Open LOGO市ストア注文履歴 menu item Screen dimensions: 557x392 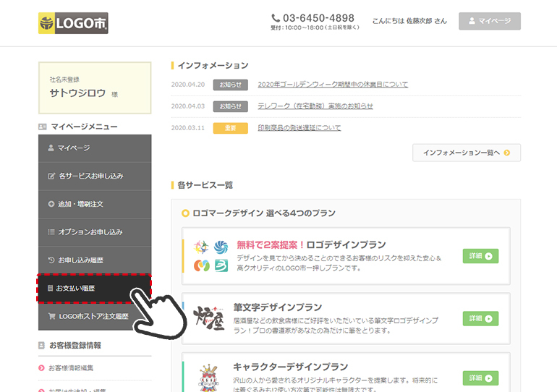(95, 316)
